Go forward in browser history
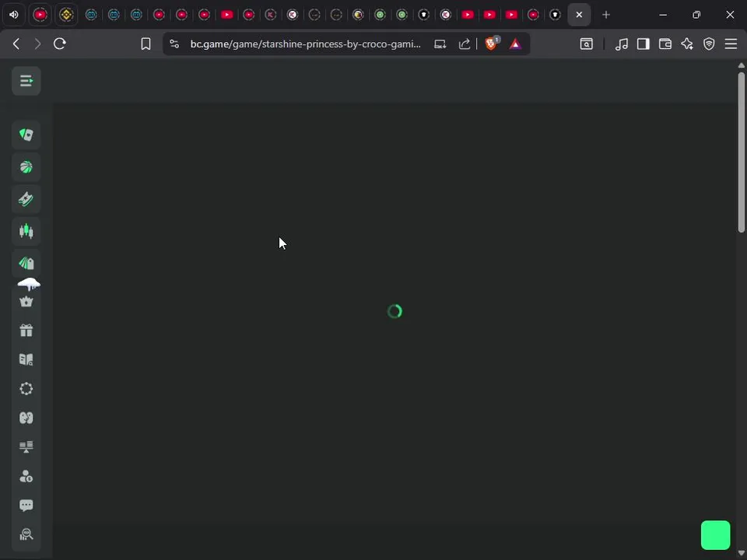Screen dimensions: 747x560 [37, 44]
